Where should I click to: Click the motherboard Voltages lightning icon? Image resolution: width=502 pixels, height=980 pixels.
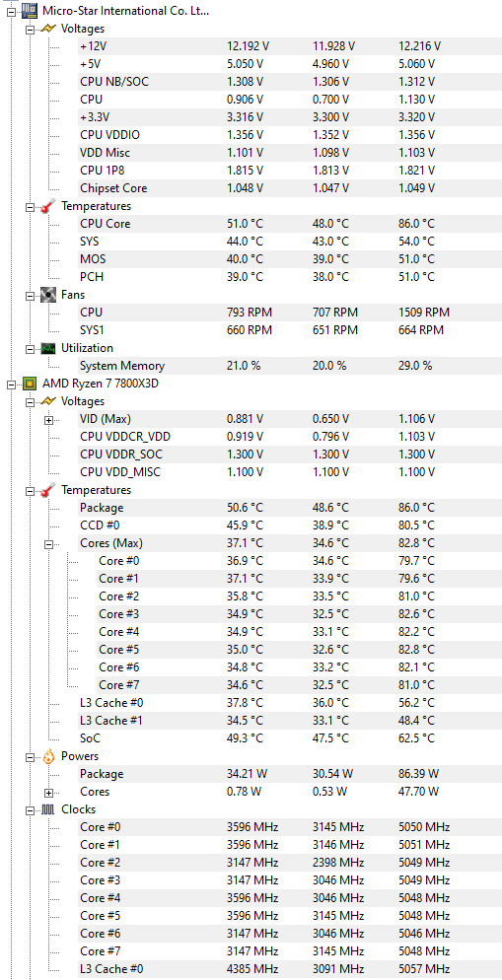point(48,29)
